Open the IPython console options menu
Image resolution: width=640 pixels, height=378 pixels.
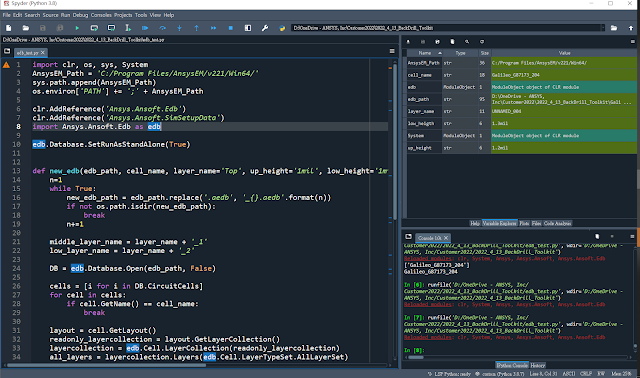click(632, 236)
